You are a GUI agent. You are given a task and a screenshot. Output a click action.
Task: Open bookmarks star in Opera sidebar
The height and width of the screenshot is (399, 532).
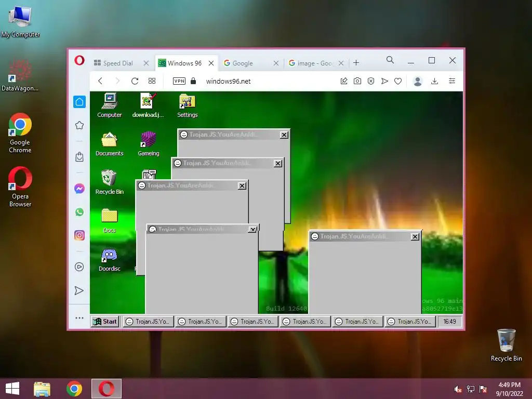tap(79, 125)
